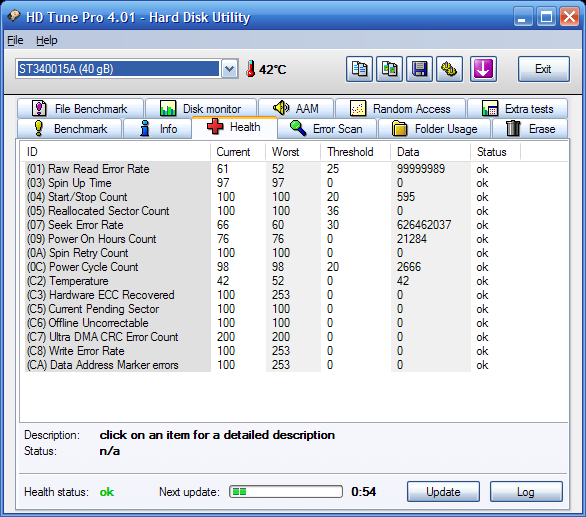Switch to the Random Access tab
The image size is (586, 517).
[x=400, y=109]
